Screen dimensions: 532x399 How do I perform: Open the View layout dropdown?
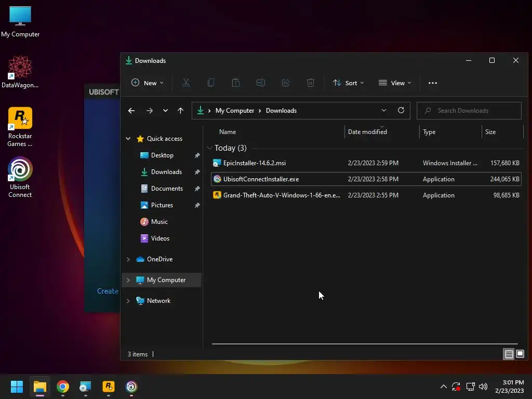point(395,83)
